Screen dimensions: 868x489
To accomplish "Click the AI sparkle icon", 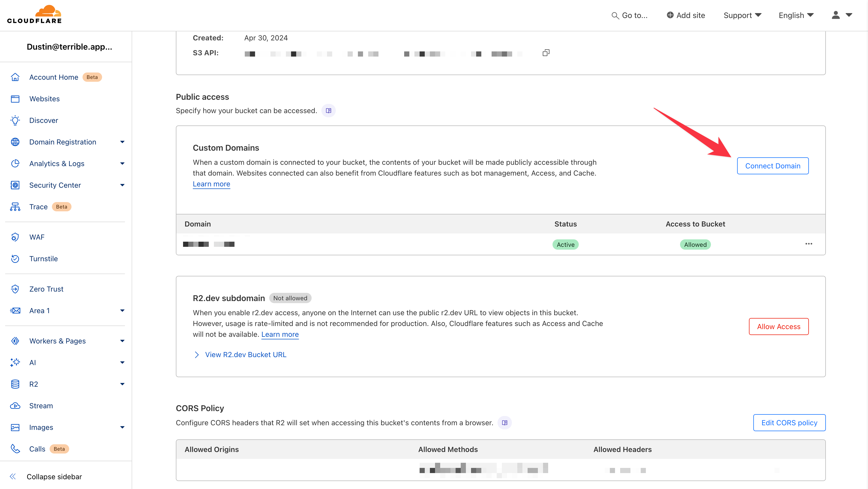I will coord(15,362).
